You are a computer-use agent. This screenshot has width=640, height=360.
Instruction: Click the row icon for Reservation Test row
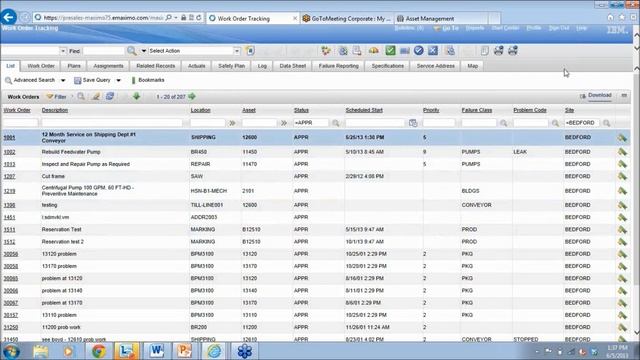click(622, 229)
